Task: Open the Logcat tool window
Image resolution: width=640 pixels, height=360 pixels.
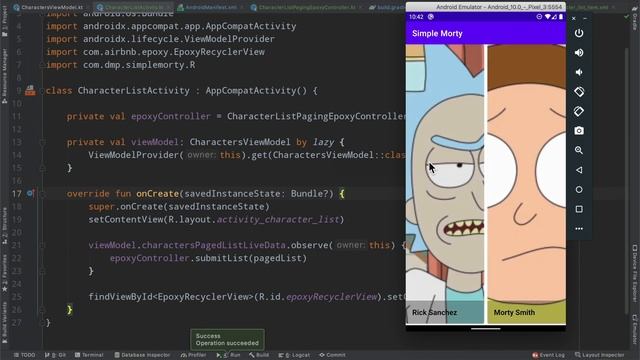Action: [x=294, y=355]
